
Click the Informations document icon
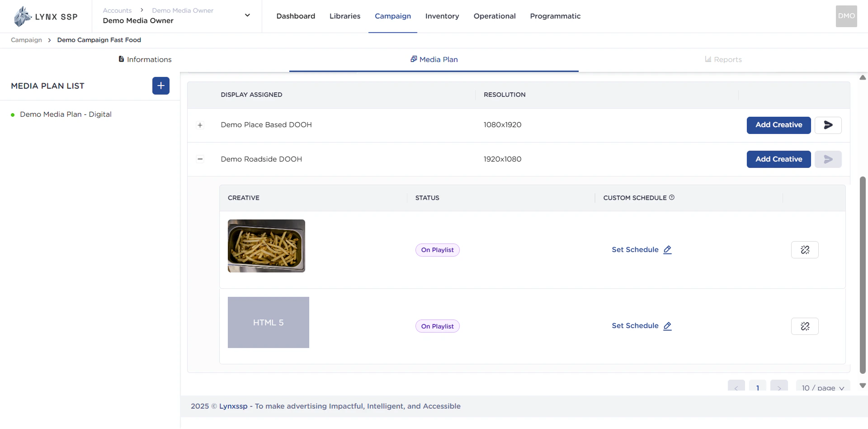click(x=121, y=59)
